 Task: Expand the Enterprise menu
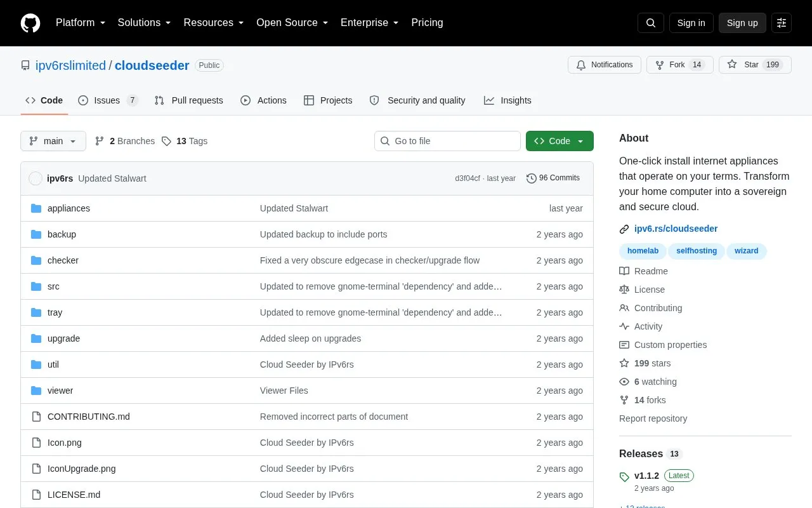pos(369,23)
